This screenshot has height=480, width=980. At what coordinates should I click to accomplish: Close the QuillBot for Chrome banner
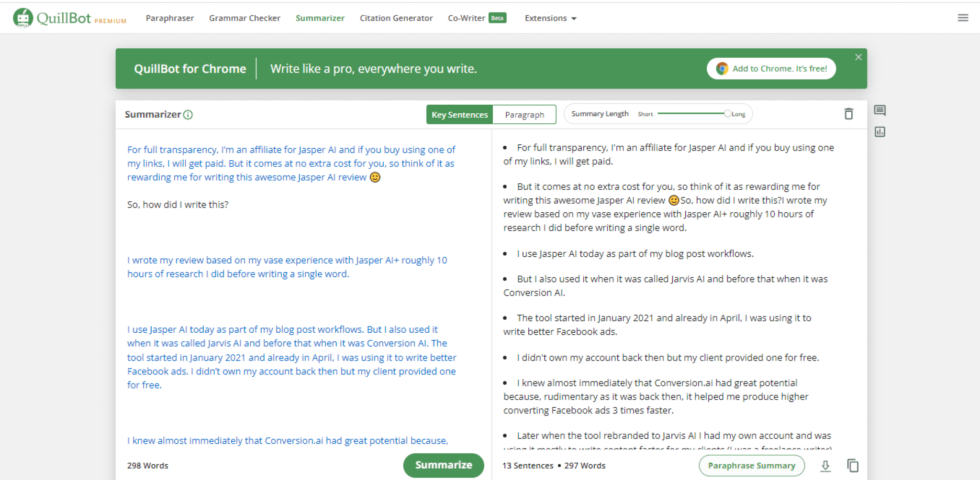coord(858,57)
